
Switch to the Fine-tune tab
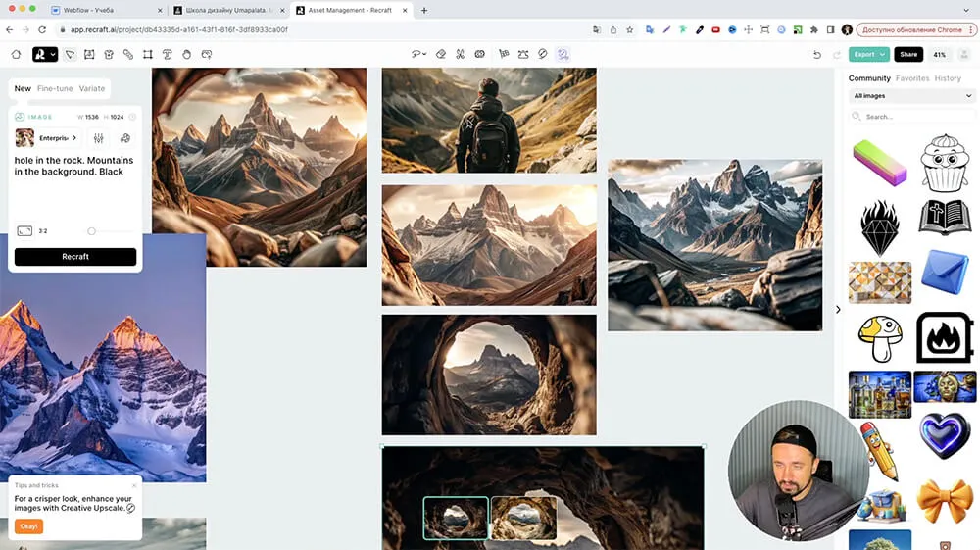point(55,89)
